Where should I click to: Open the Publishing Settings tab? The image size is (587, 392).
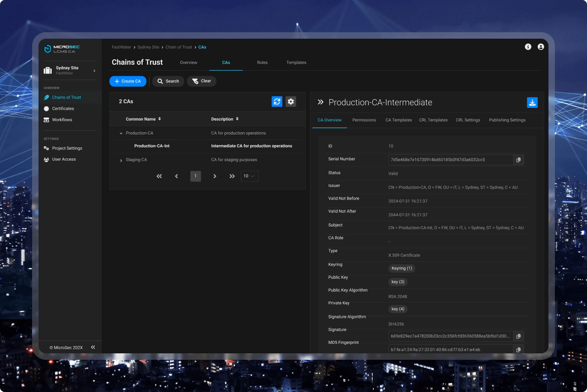coord(507,120)
